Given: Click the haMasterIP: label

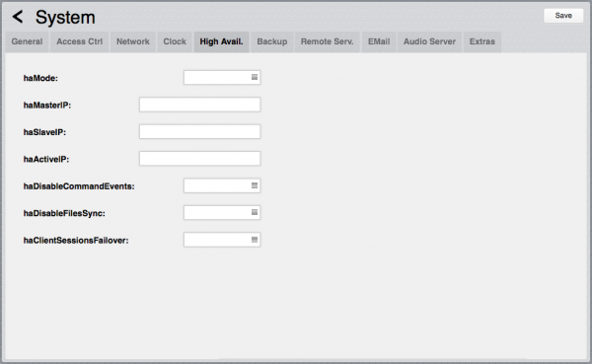Looking at the screenshot, I should 47,106.
